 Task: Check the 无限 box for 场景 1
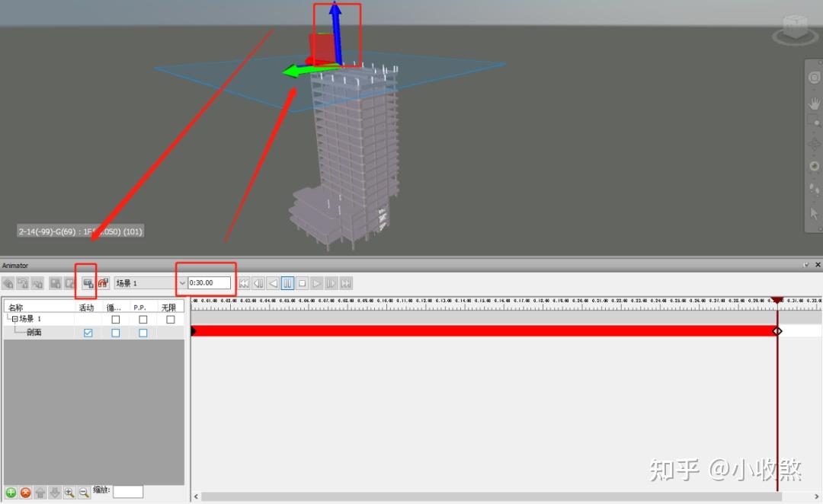(169, 319)
